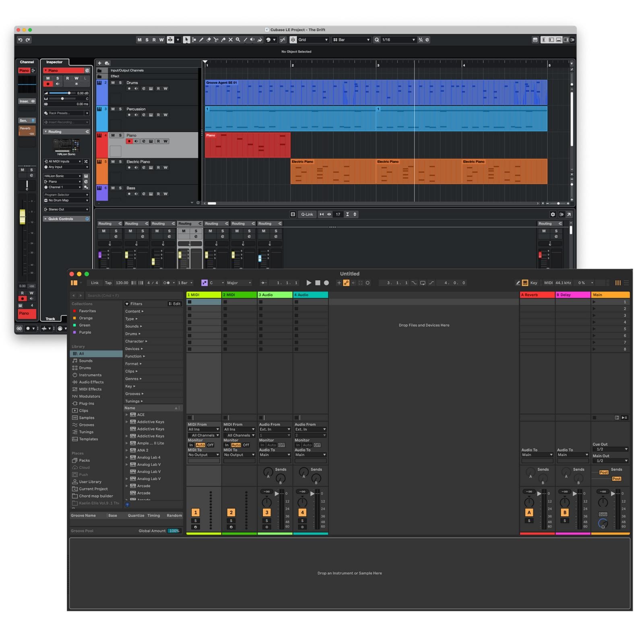The width and height of the screenshot is (644, 644).
Task: Open Ableton 1 Bar quantization dropdown
Action: pos(186,283)
